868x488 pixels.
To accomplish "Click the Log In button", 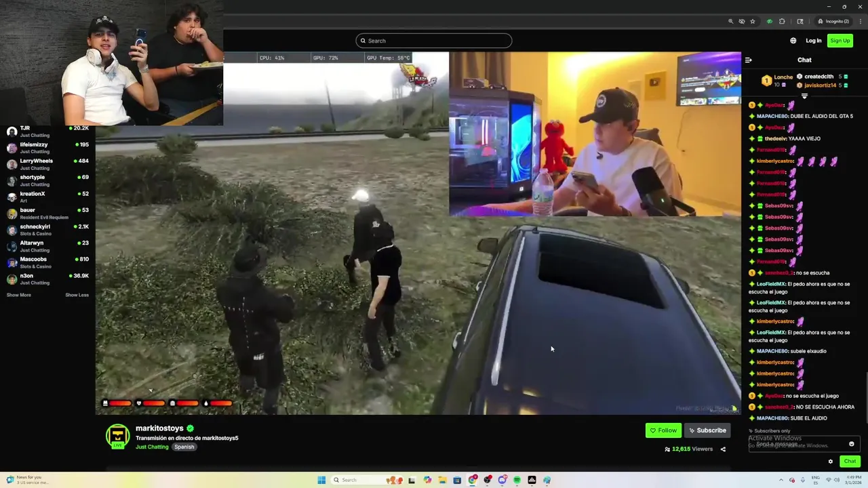I will click(x=814, y=41).
